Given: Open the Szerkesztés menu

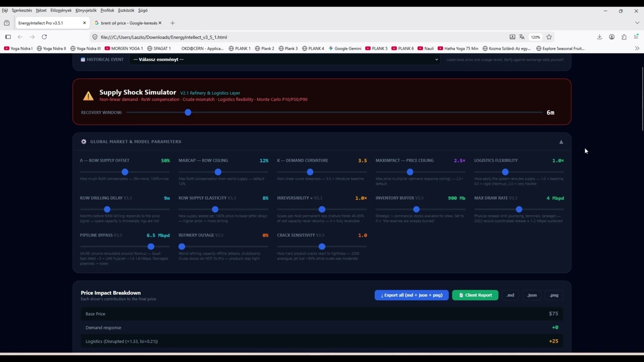Looking at the screenshot, I should coord(22,10).
